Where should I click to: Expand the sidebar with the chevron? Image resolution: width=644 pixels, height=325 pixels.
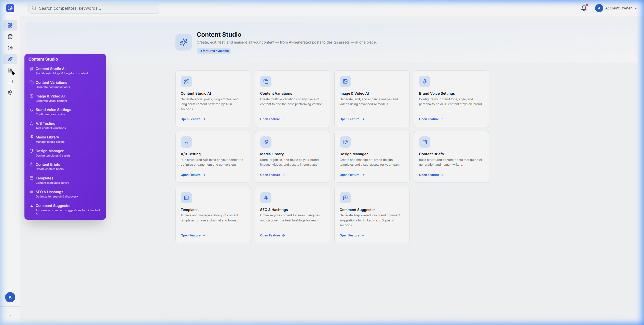[10, 316]
